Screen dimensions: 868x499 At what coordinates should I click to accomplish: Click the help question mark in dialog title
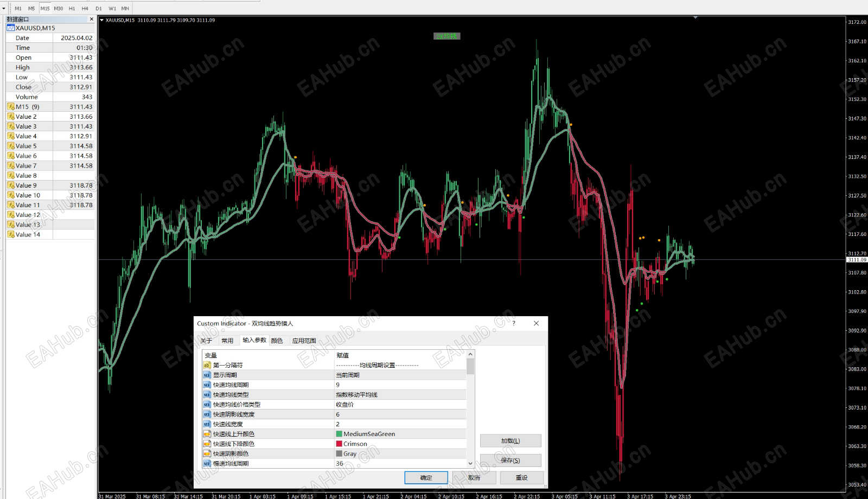514,323
